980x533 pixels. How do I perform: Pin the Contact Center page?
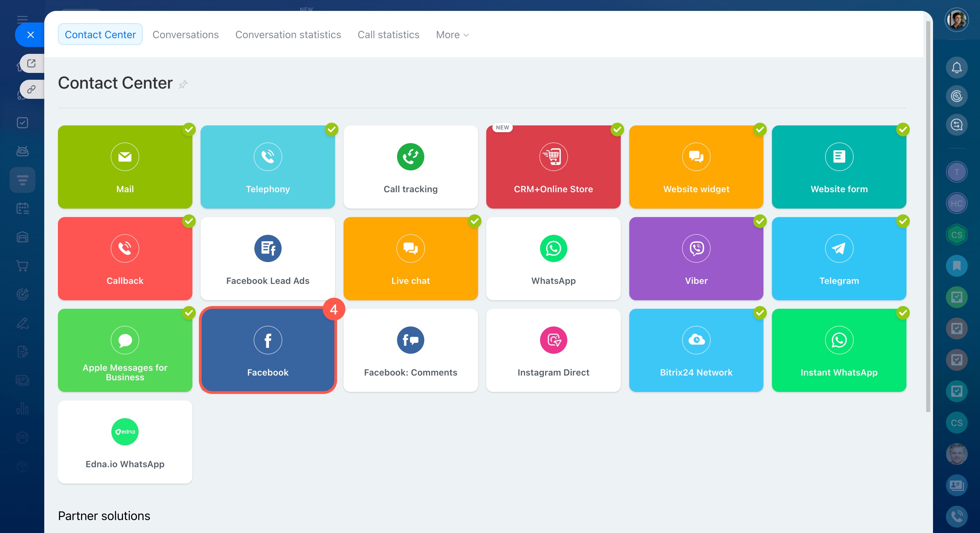pyautogui.click(x=183, y=84)
